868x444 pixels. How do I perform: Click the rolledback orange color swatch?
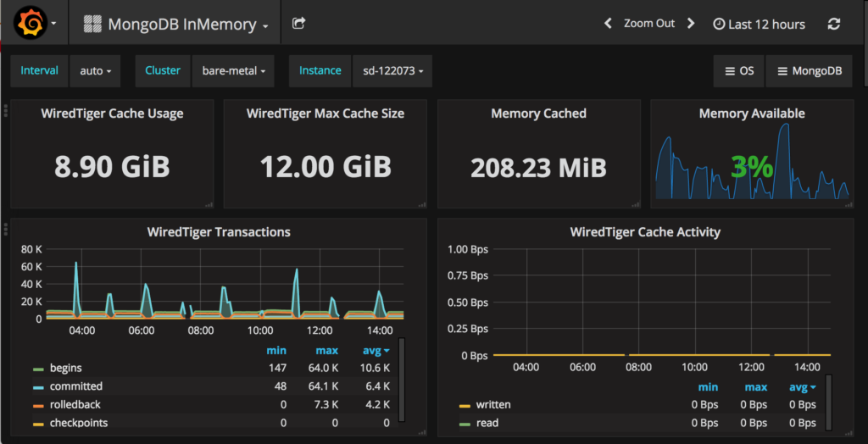click(x=38, y=405)
